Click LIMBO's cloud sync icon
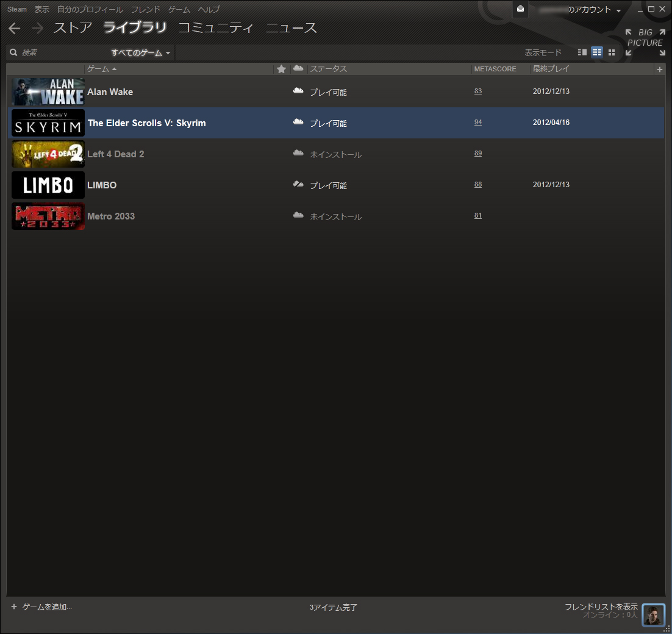This screenshot has width=672, height=634. pyautogui.click(x=298, y=184)
